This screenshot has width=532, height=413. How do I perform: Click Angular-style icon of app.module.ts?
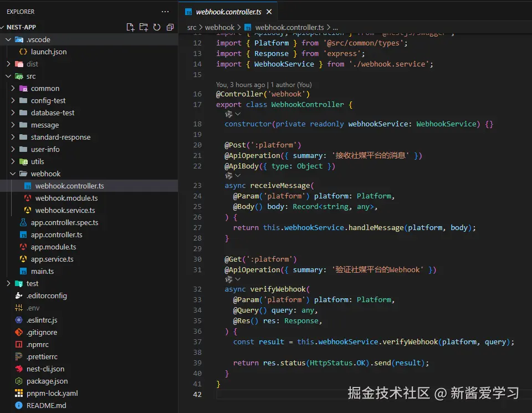click(x=23, y=247)
